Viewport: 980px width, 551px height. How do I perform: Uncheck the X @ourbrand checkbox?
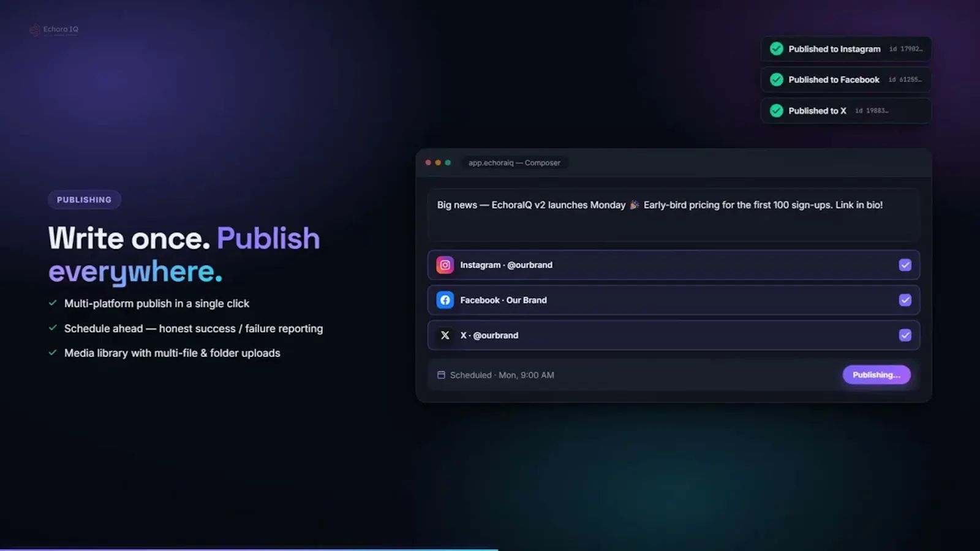pyautogui.click(x=905, y=335)
